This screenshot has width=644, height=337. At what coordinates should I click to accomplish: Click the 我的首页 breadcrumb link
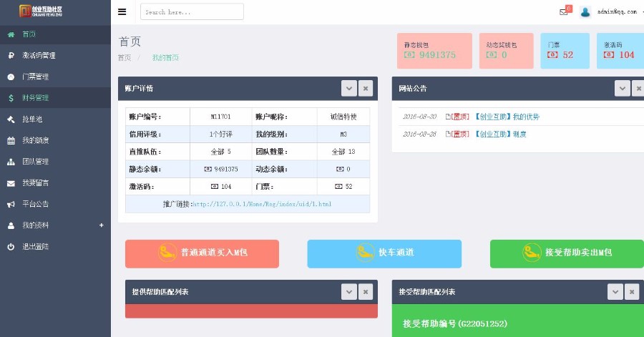coord(165,58)
